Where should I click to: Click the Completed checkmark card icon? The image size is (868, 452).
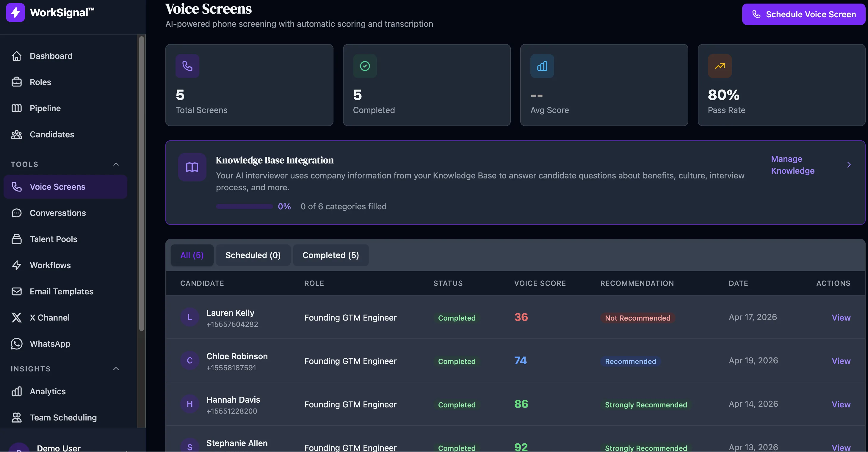[x=365, y=66]
